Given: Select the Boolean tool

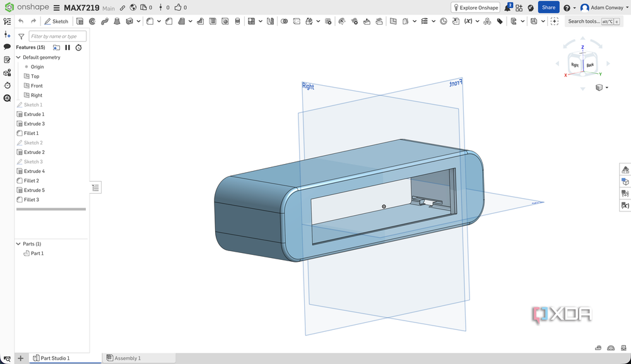Looking at the screenshot, I should (284, 21).
